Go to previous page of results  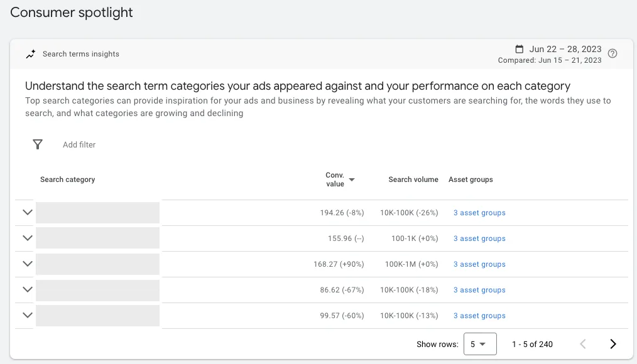583,344
